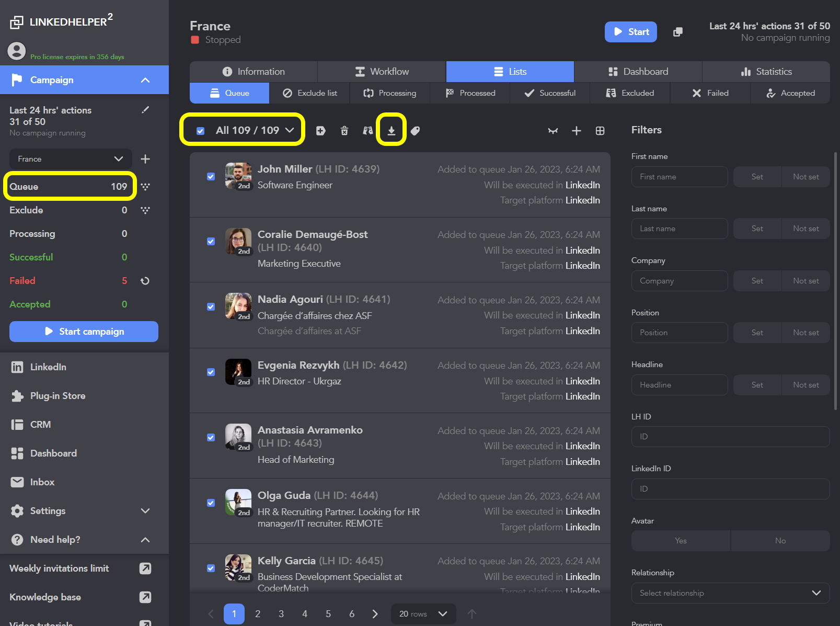840x626 pixels.
Task: Uncheck Anastasia Avramenko's checkbox
Action: (x=211, y=438)
